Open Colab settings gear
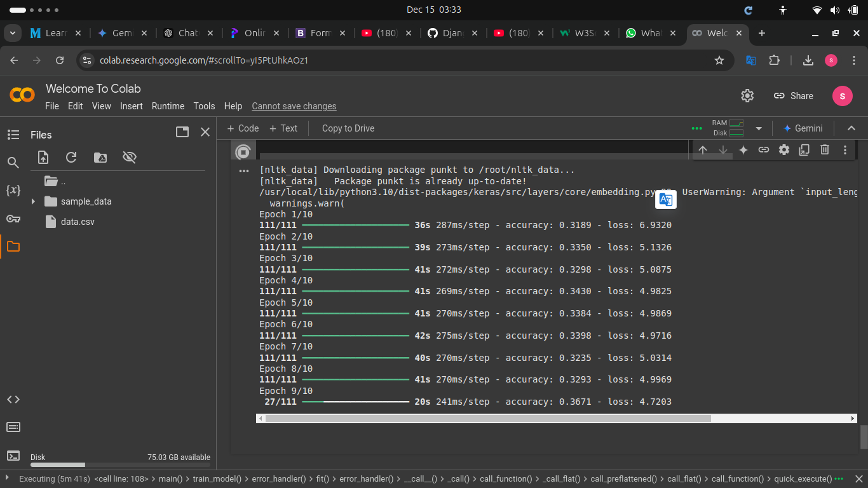868x488 pixels. 747,96
